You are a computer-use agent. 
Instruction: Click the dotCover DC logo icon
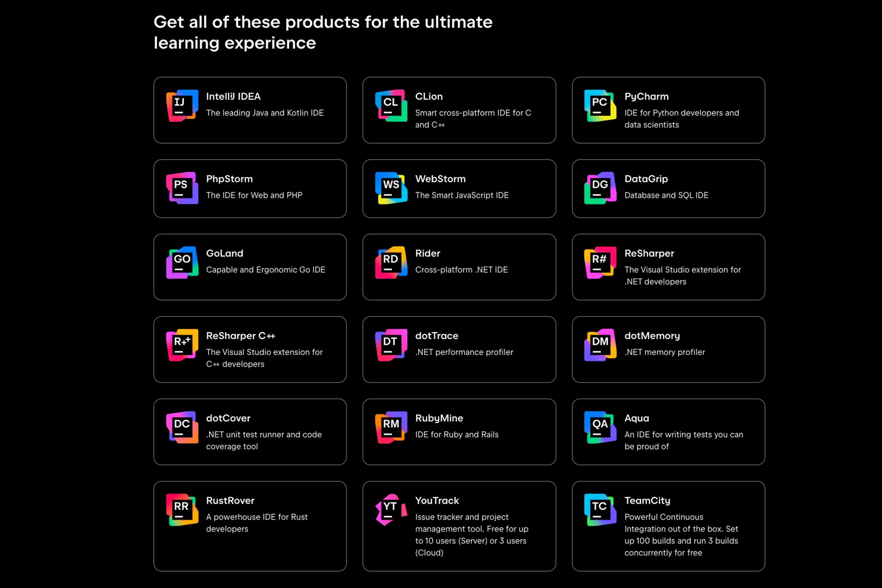tap(182, 427)
